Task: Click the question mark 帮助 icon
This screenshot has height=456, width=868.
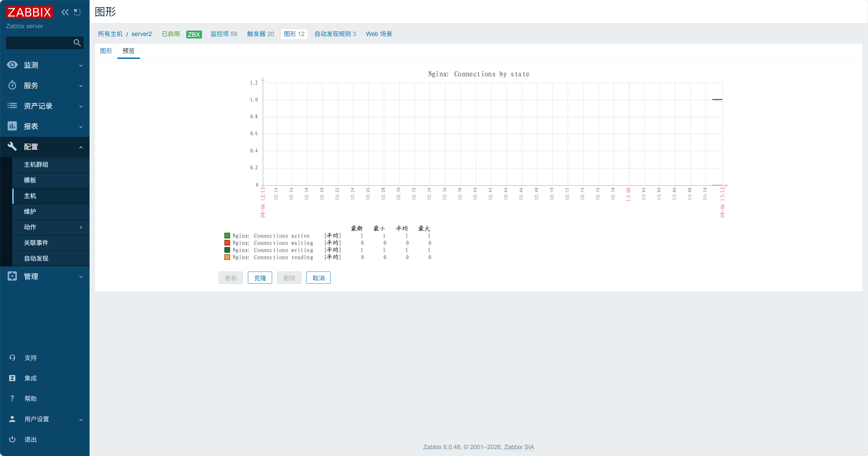Action: coord(12,398)
